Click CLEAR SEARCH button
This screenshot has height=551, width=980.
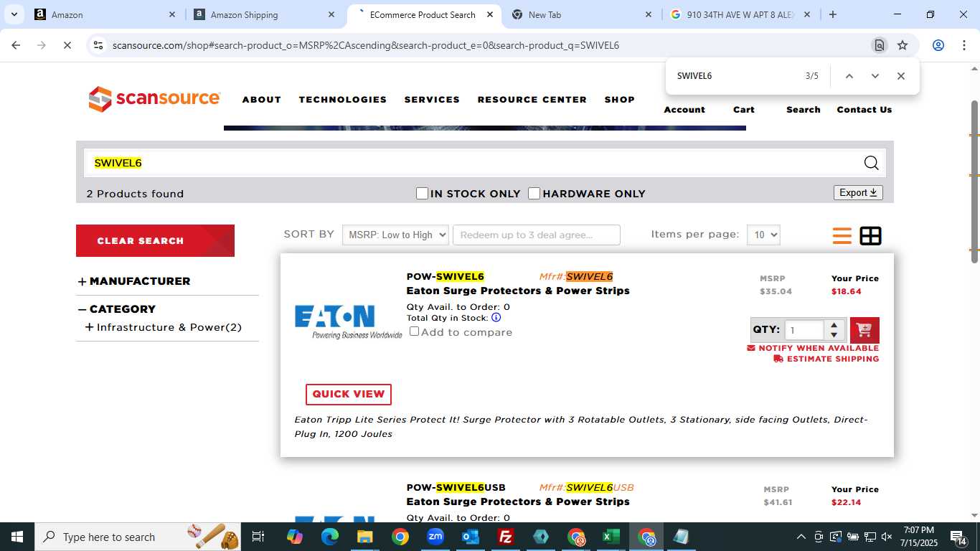tap(155, 240)
